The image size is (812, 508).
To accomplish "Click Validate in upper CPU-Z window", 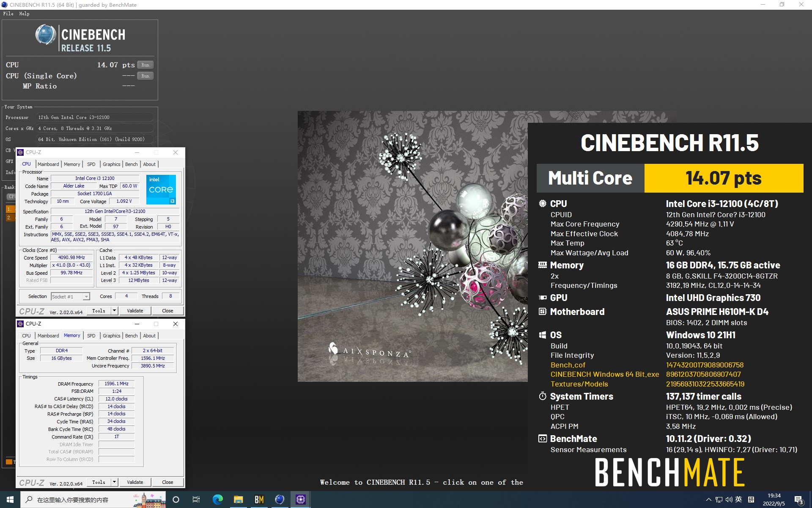I will (135, 311).
